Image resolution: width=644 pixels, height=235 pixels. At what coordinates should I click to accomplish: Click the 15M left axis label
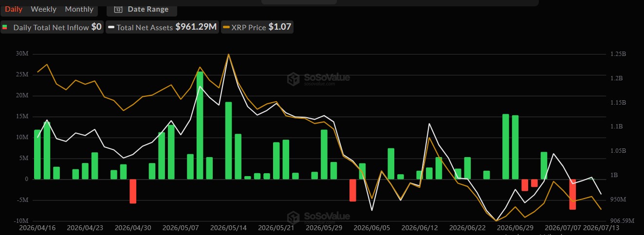(22, 116)
